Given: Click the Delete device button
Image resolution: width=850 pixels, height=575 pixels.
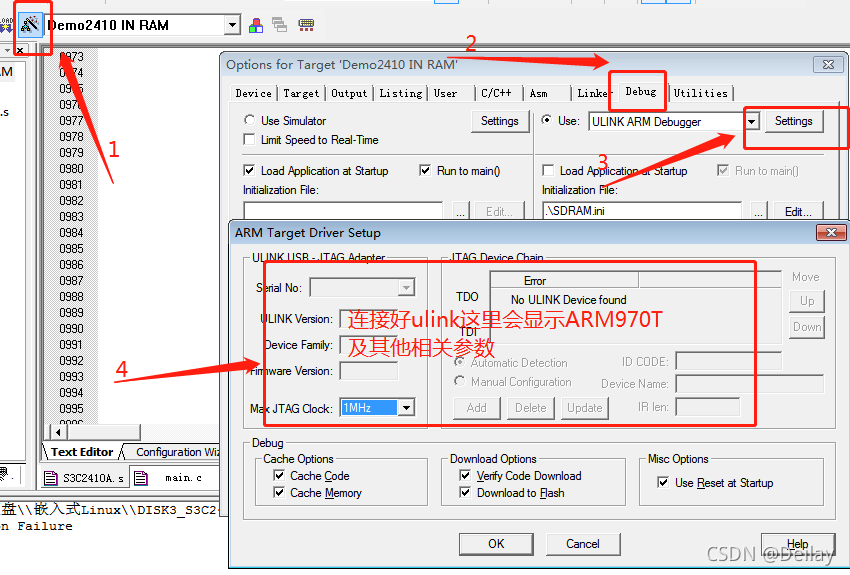Looking at the screenshot, I should click(531, 408).
